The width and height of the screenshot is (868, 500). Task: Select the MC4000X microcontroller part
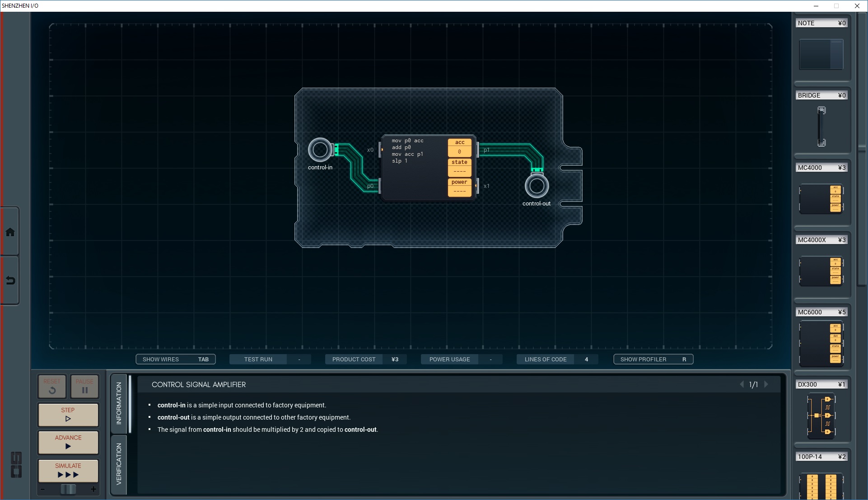coord(821,271)
